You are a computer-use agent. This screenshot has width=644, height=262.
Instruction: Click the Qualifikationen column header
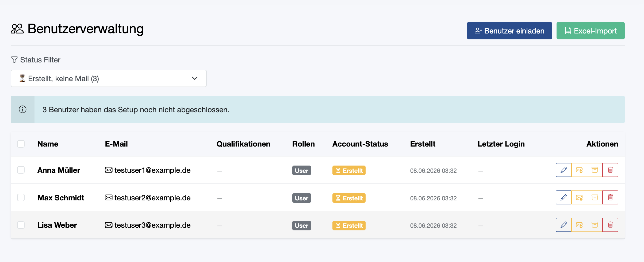coord(243,144)
